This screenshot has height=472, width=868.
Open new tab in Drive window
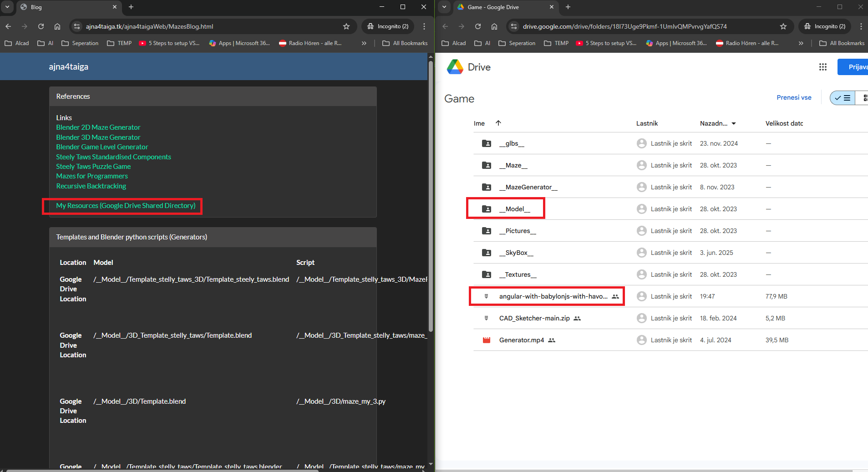pyautogui.click(x=568, y=7)
